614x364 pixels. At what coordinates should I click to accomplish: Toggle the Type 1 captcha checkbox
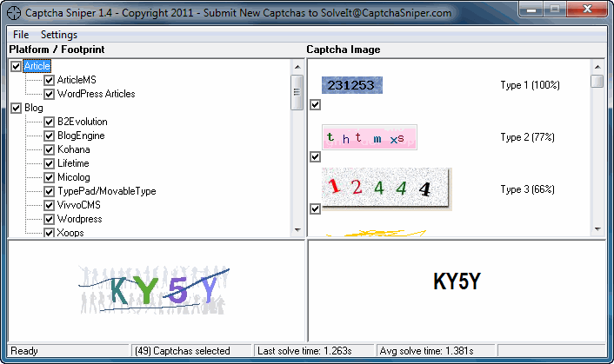[315, 105]
